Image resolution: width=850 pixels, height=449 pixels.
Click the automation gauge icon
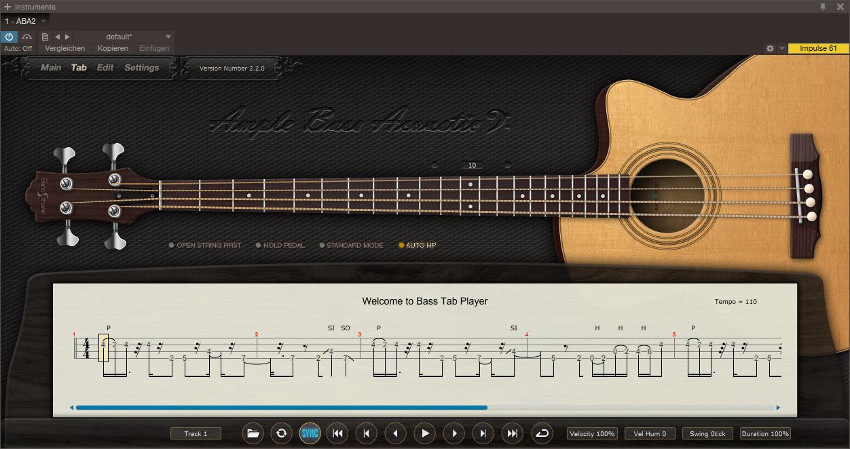point(27,37)
